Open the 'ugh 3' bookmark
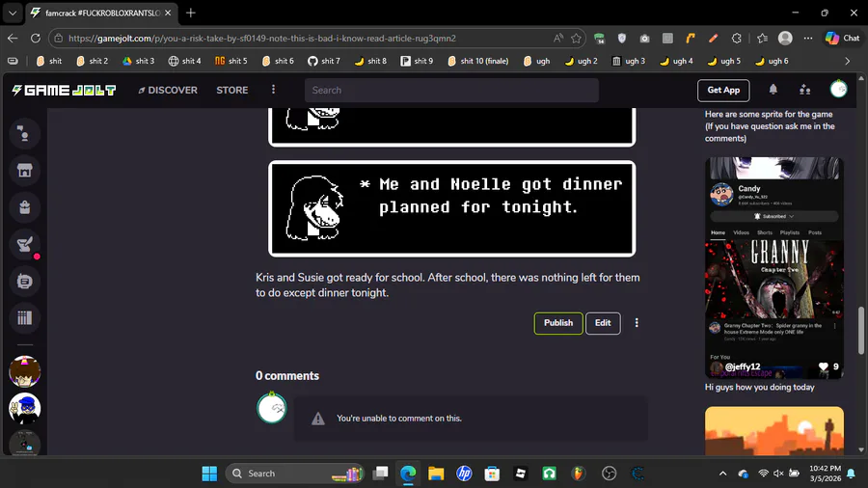The width and height of the screenshot is (868, 488). point(628,61)
